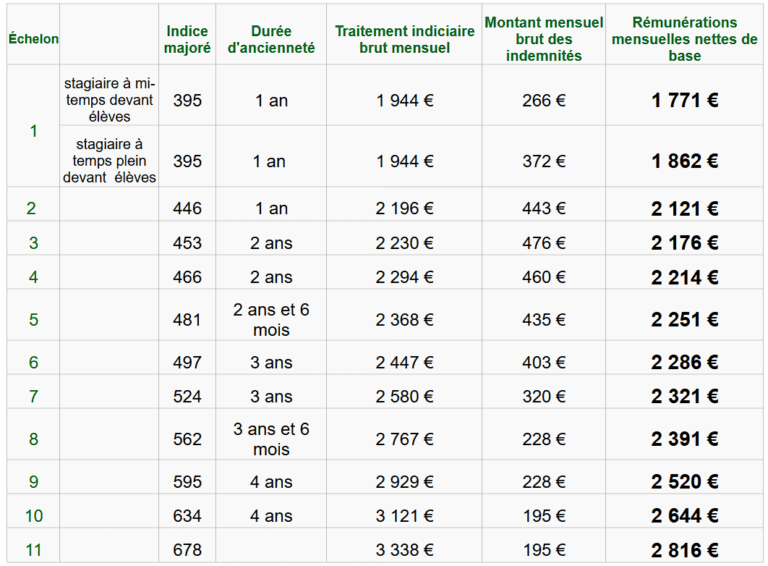This screenshot has width=768, height=566.
Task: Click the net pay value 1 771 €
Action: [685, 100]
